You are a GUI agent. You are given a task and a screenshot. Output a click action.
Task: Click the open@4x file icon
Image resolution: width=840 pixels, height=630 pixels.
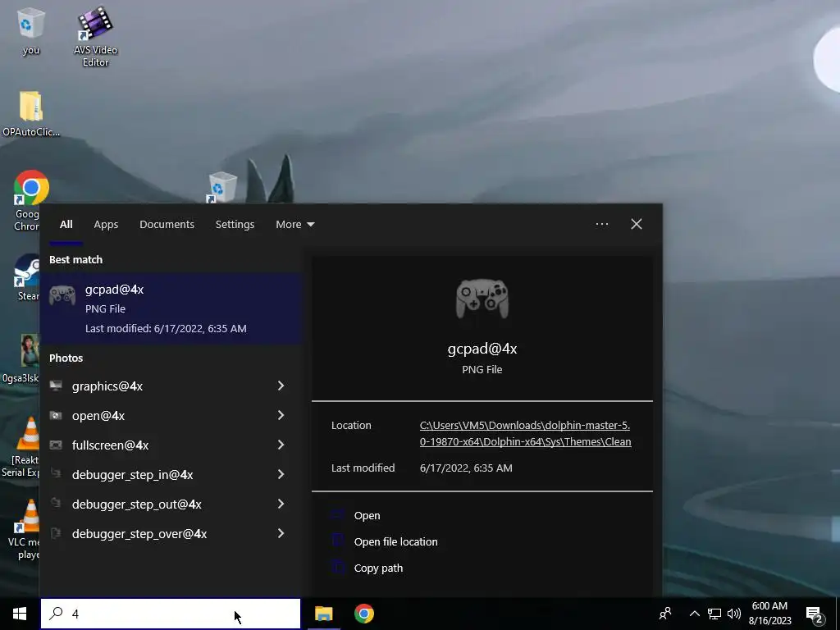click(56, 415)
